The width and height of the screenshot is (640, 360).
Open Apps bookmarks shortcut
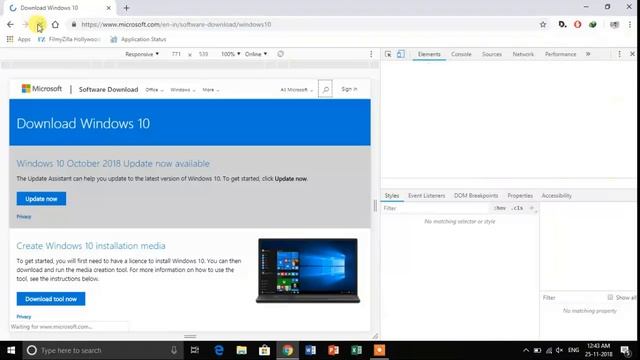coord(19,39)
